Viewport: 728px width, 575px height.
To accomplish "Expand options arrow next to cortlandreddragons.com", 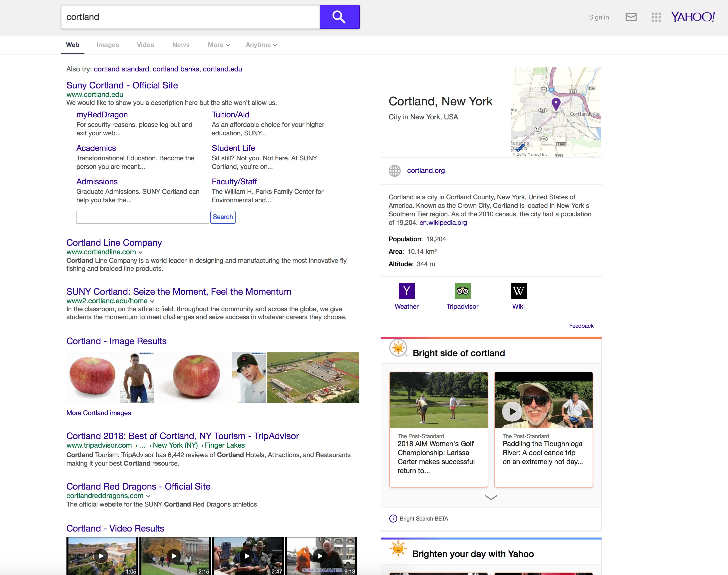I will click(148, 496).
